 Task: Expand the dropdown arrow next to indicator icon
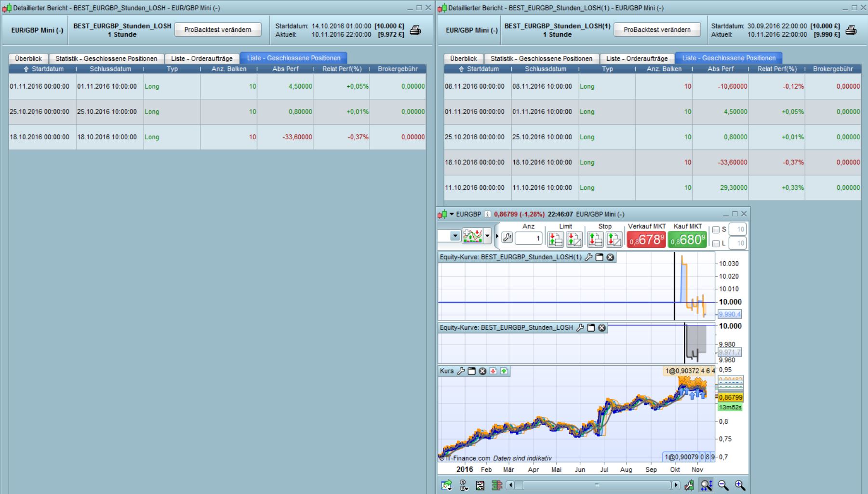[487, 236]
